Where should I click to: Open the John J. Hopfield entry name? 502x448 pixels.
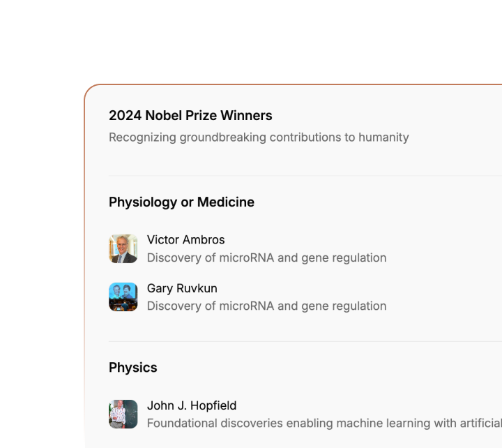[x=191, y=405]
